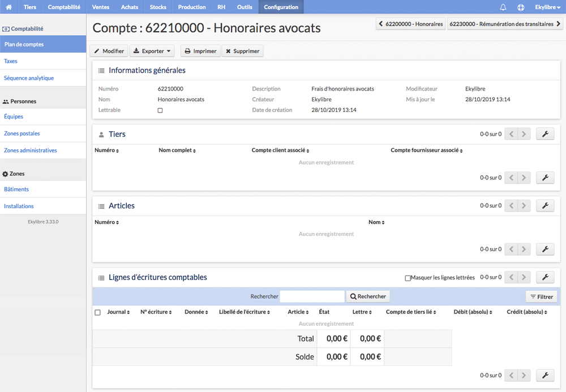Open Installations in sidebar
This screenshot has width=566, height=392.
pyautogui.click(x=43, y=206)
